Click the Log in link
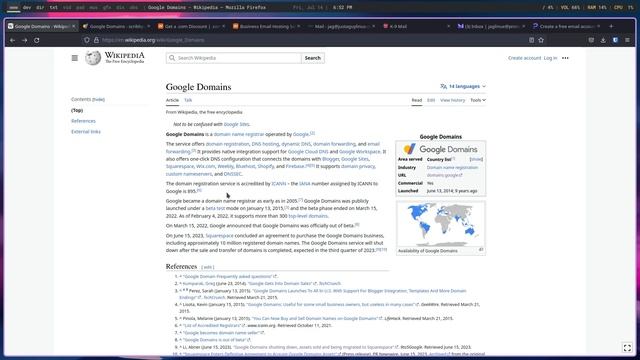This screenshot has height=360, width=640. click(550, 58)
